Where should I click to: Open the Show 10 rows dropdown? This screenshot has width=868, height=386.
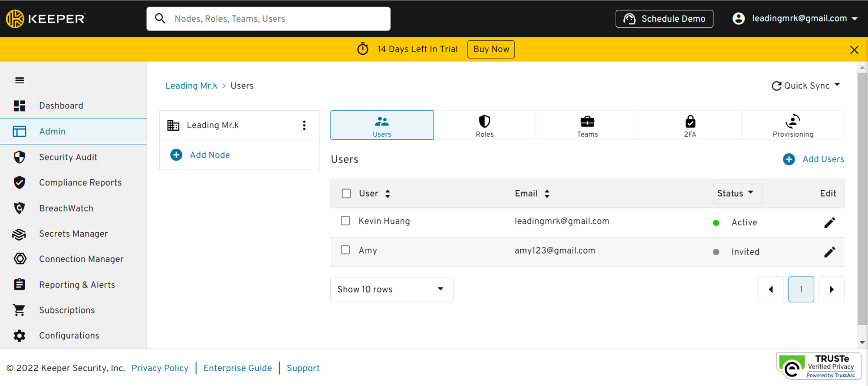[x=391, y=289]
